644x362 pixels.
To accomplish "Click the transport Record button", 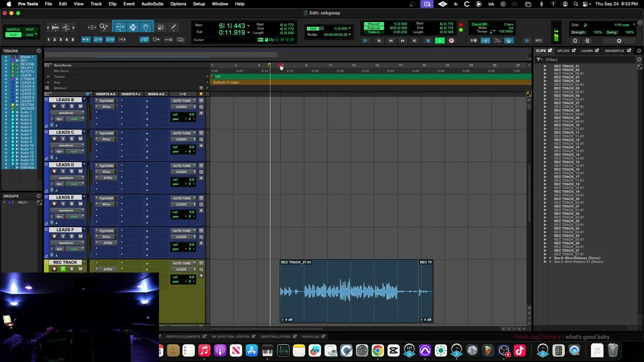I will (x=451, y=41).
